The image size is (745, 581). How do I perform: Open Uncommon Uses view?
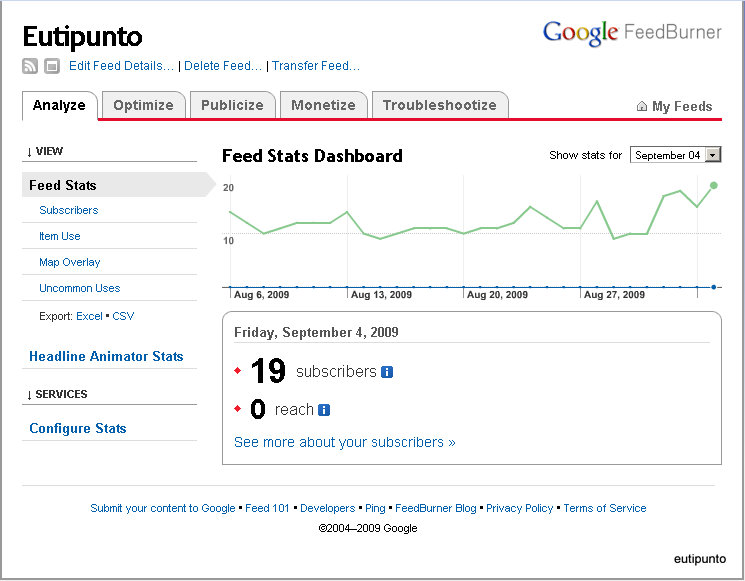[x=80, y=288]
